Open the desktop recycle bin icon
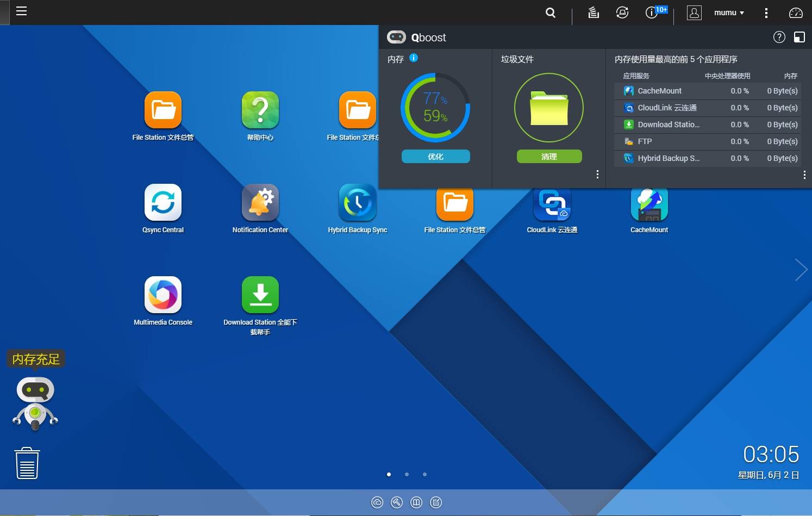812x516 pixels. coord(27,463)
